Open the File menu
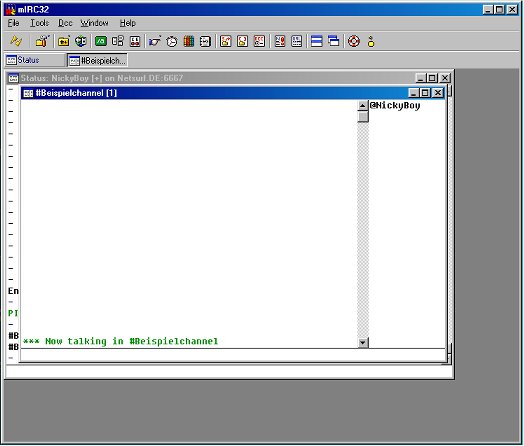The image size is (524, 446). [x=13, y=23]
